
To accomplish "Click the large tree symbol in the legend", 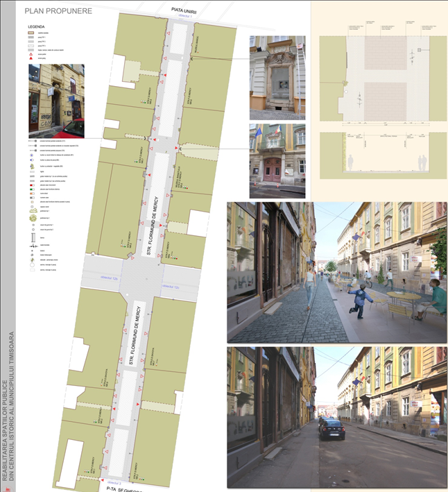I will 32,219.
